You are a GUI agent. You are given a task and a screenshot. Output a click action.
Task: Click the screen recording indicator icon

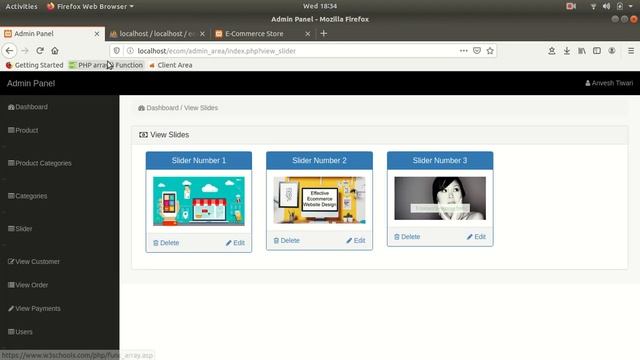tap(571, 6)
